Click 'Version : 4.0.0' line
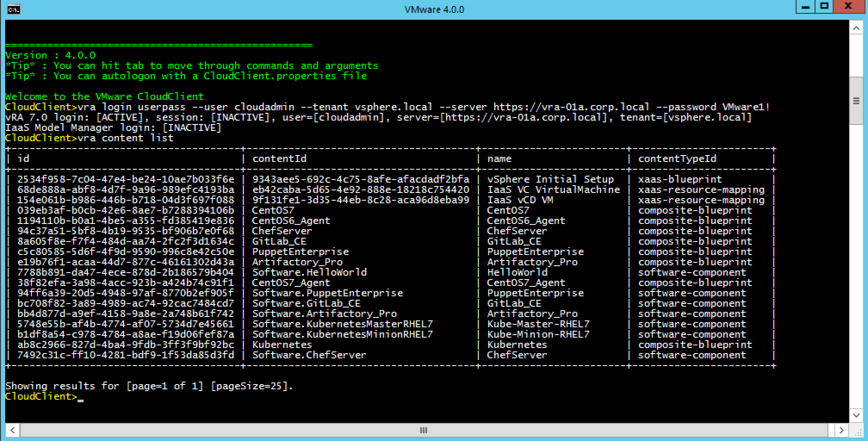 50,55
